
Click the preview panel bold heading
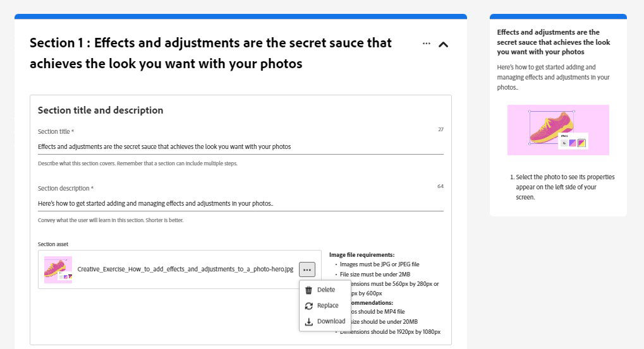tap(554, 42)
